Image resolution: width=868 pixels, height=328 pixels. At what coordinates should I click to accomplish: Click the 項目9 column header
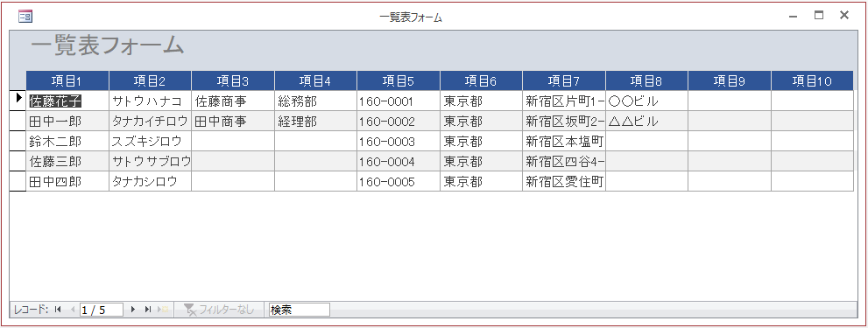[x=729, y=80]
